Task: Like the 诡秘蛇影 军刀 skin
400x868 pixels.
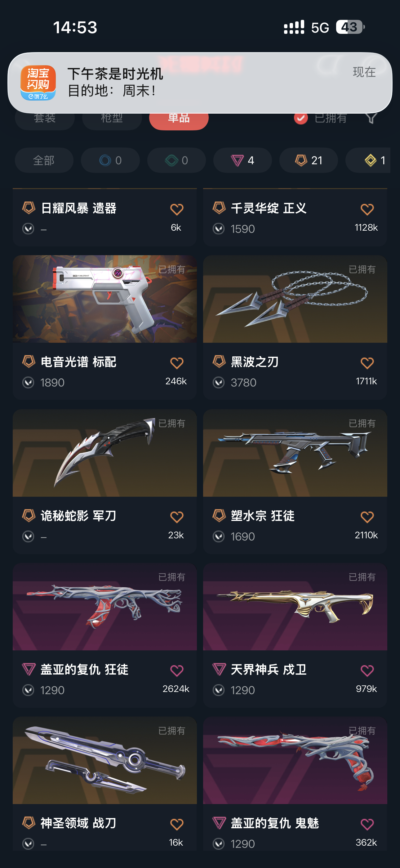Action: tap(176, 517)
